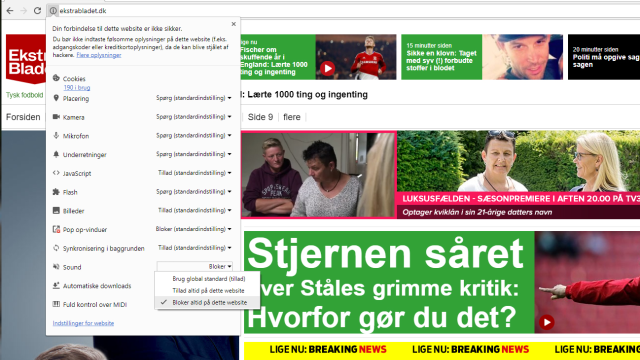
Task: Play the Fischer football video thumbnail
Action: tap(327, 68)
